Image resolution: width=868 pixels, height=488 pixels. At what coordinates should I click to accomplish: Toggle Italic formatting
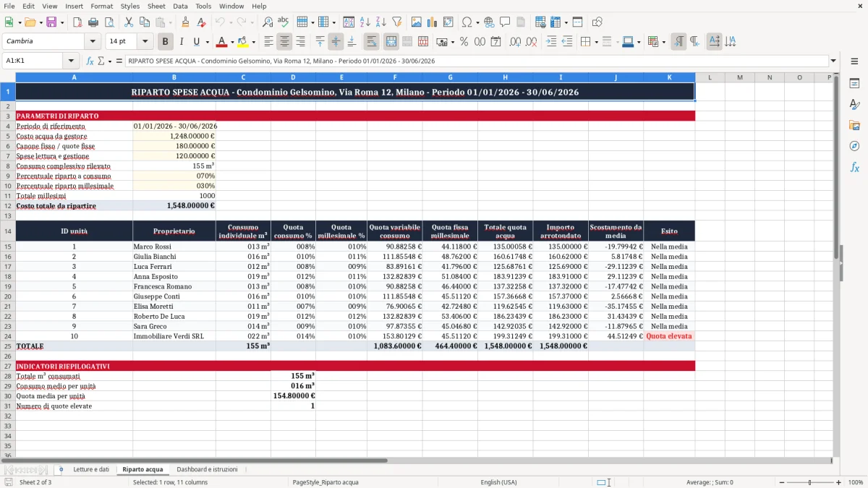point(181,42)
